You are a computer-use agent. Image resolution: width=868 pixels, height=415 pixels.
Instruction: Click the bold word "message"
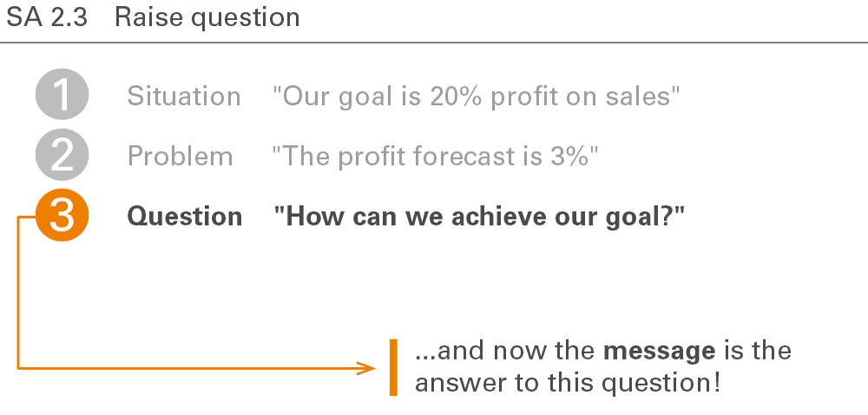[x=660, y=351]
